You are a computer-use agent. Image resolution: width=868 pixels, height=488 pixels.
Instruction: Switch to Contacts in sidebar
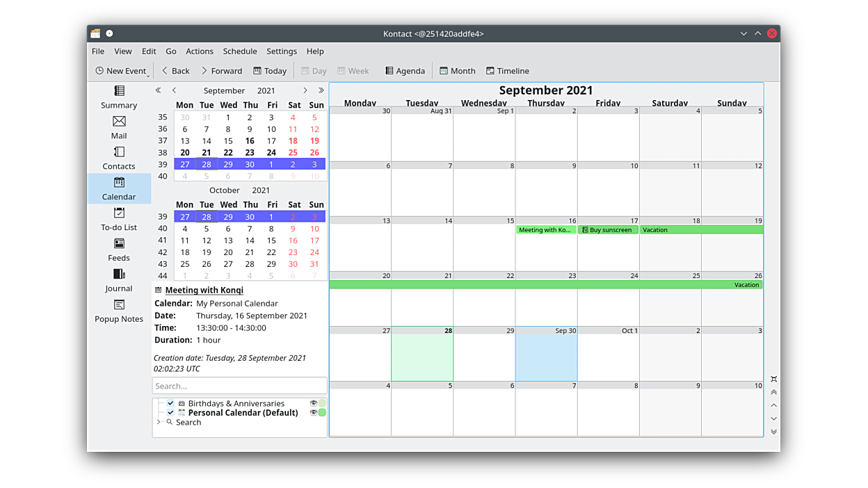click(x=119, y=158)
